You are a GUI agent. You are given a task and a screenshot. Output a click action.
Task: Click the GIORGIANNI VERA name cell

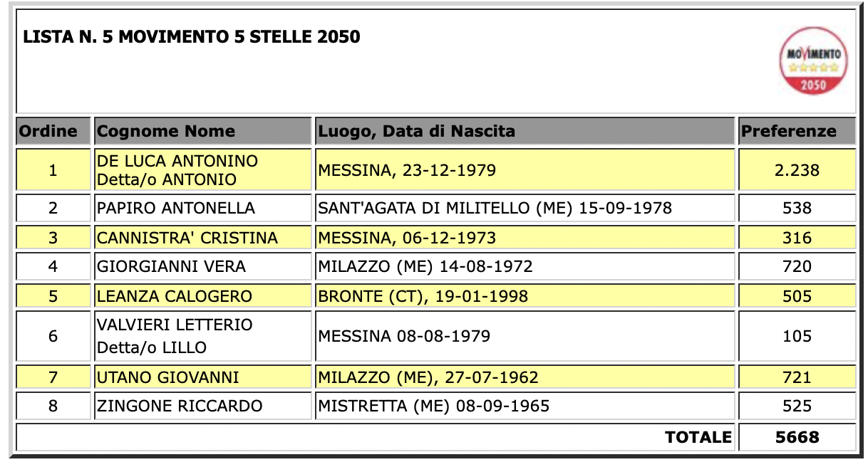point(203,267)
